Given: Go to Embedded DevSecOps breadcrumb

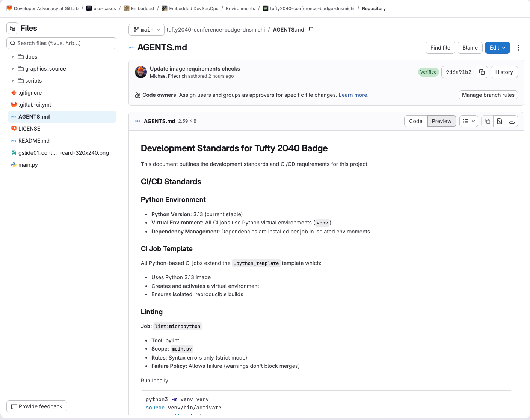Looking at the screenshot, I should click(x=193, y=9).
